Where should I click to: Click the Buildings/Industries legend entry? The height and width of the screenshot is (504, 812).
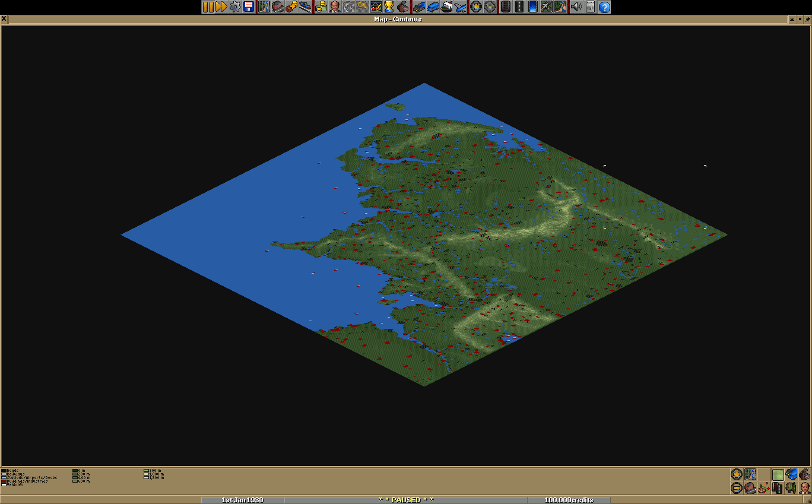click(x=24, y=481)
